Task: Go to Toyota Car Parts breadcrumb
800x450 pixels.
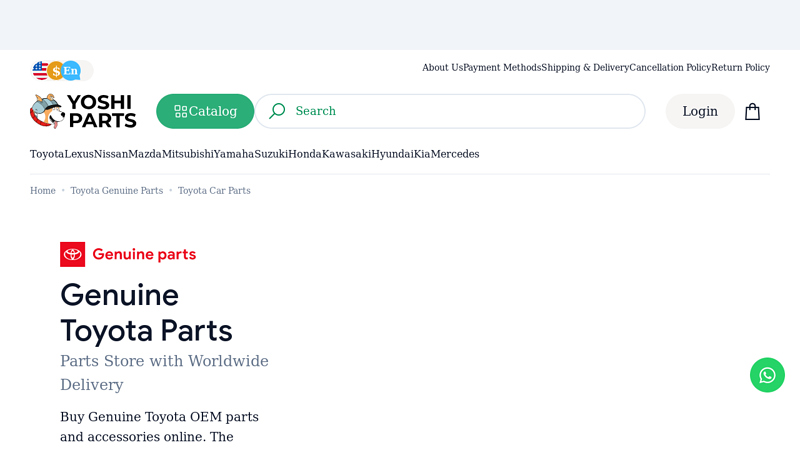Action: 214,191
